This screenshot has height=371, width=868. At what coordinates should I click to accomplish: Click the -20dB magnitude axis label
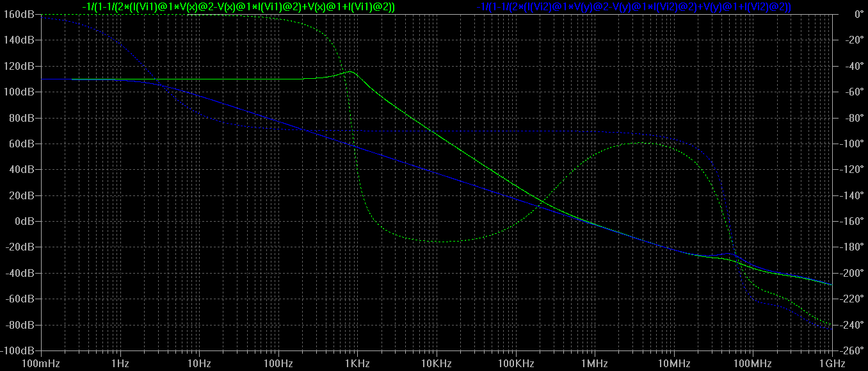(20, 247)
